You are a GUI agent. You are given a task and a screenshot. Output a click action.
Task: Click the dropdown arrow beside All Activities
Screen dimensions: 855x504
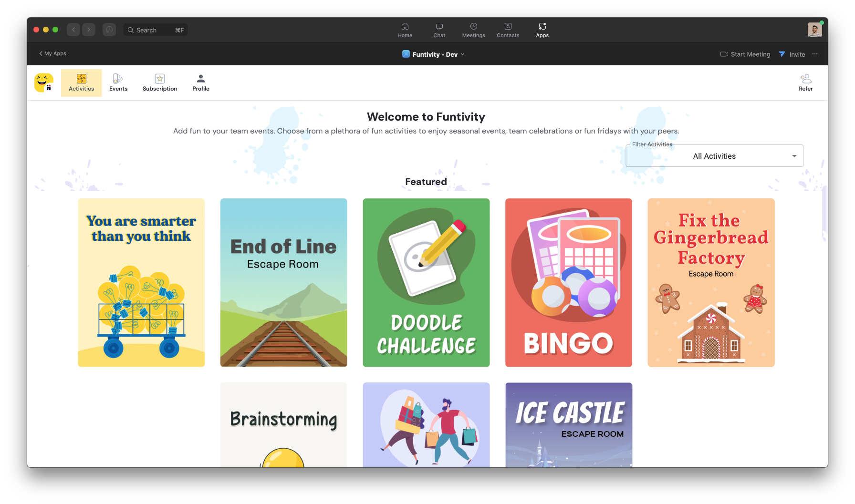pyautogui.click(x=794, y=156)
